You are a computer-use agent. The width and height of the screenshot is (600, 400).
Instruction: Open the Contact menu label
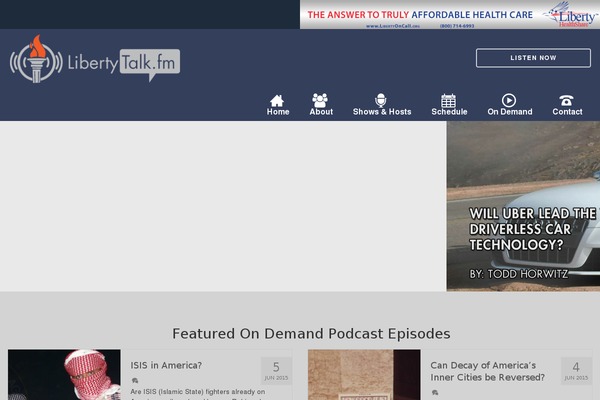567,112
